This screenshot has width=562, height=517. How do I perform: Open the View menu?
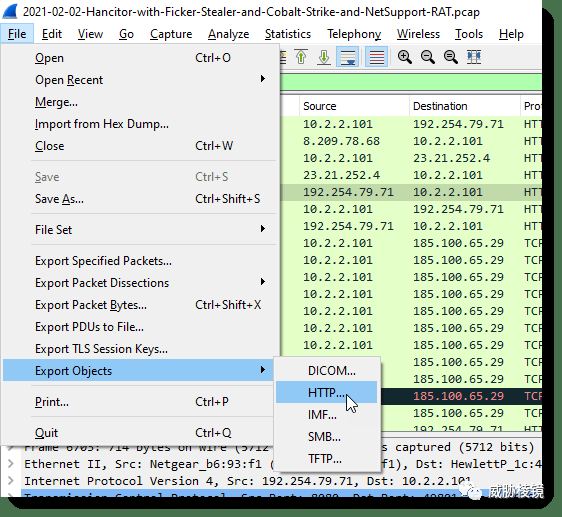click(90, 34)
